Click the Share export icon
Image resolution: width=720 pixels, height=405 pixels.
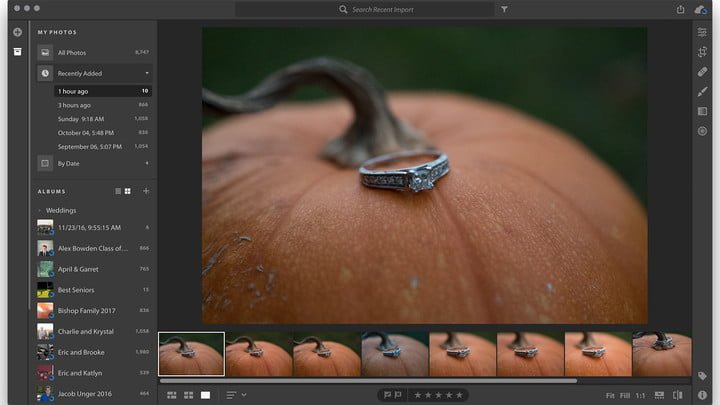coord(680,9)
